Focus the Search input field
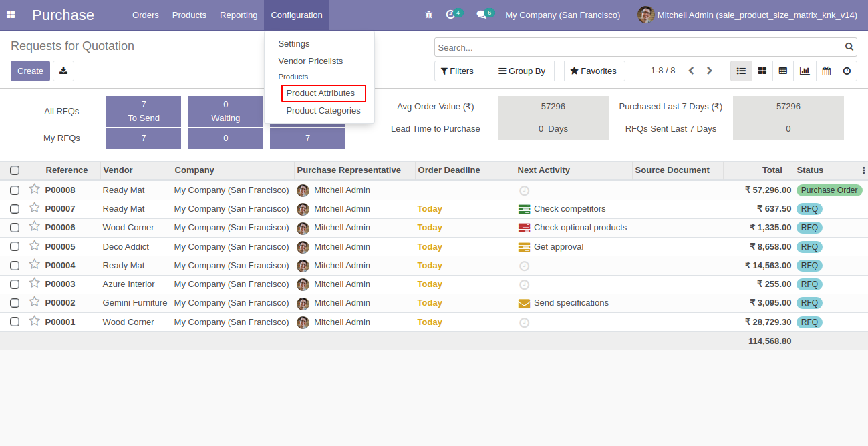Screen dimensions: 868x446 (x=639, y=47)
